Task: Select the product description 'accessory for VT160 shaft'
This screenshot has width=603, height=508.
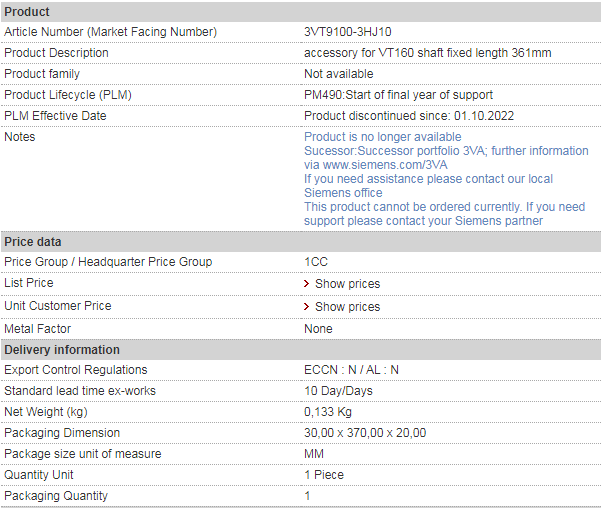Action: pos(428,53)
